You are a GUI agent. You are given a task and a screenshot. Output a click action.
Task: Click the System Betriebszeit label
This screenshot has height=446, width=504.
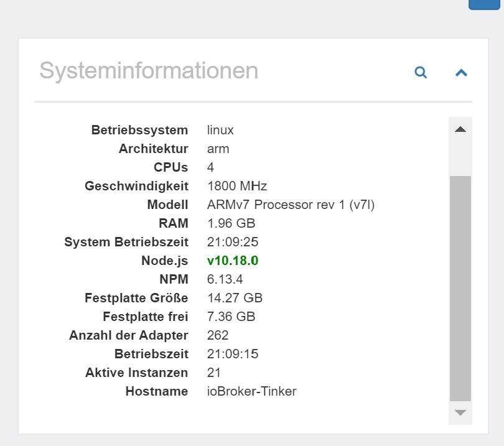coord(126,242)
